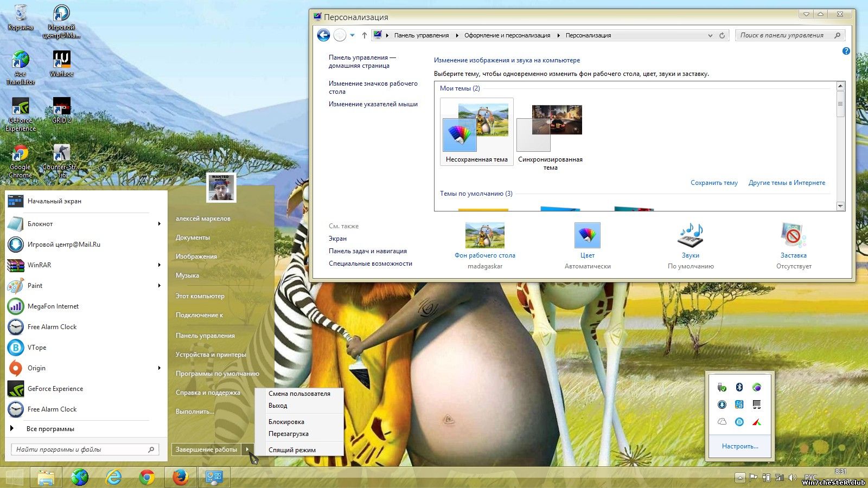Click the Сохранить тему link
868x488 pixels.
714,183
